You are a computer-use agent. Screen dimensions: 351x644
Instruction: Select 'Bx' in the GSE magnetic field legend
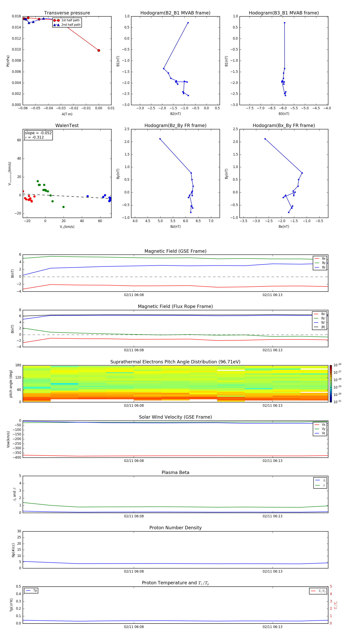pyautogui.click(x=320, y=259)
